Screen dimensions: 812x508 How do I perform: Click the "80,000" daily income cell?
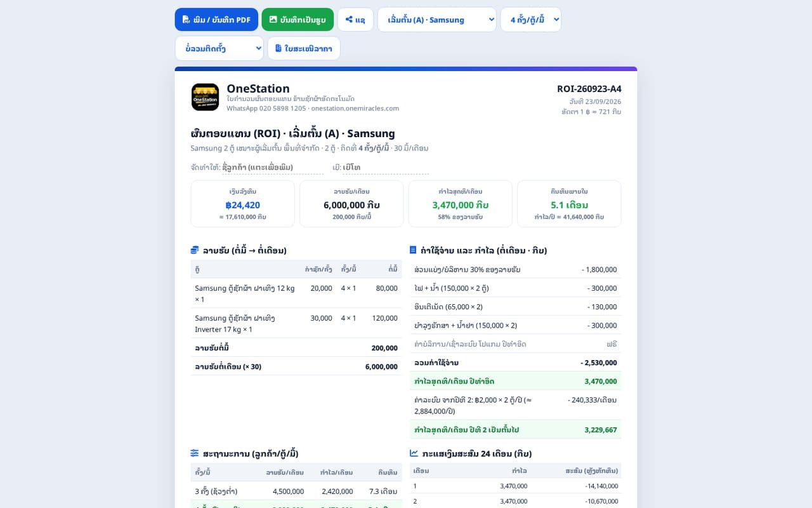pyautogui.click(x=387, y=288)
